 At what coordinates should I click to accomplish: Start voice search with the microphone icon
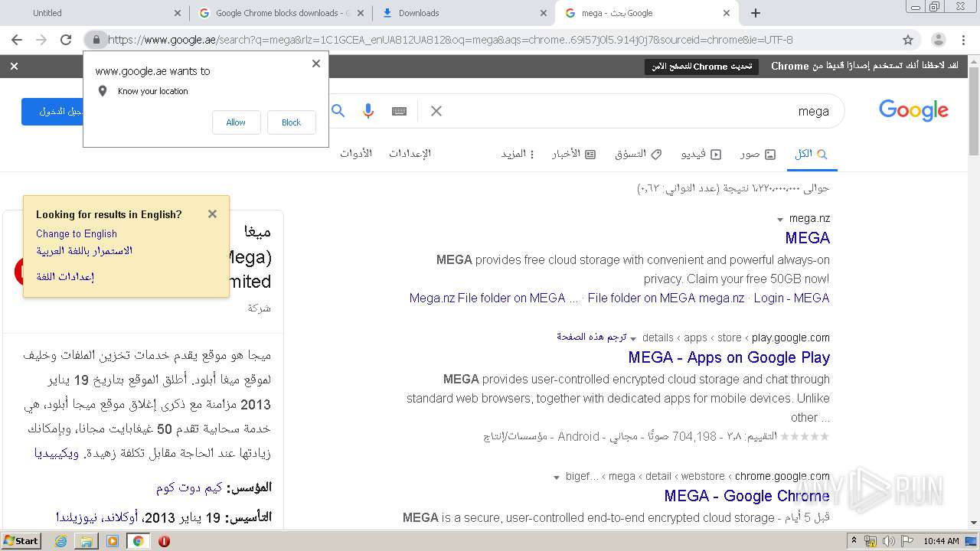[x=368, y=111]
